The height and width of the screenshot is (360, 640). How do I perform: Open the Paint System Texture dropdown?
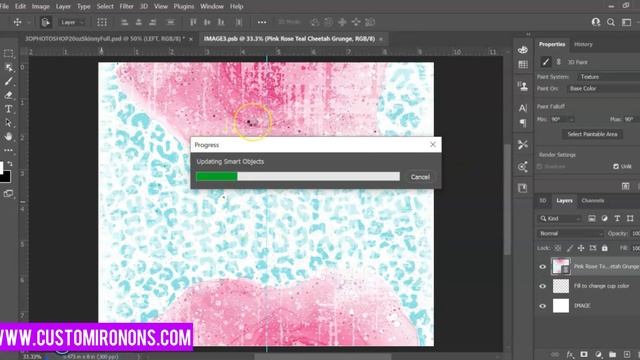click(x=608, y=77)
